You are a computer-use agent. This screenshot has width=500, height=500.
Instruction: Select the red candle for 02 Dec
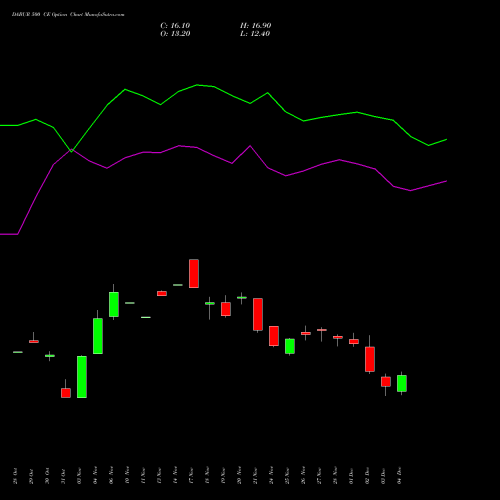click(x=370, y=359)
